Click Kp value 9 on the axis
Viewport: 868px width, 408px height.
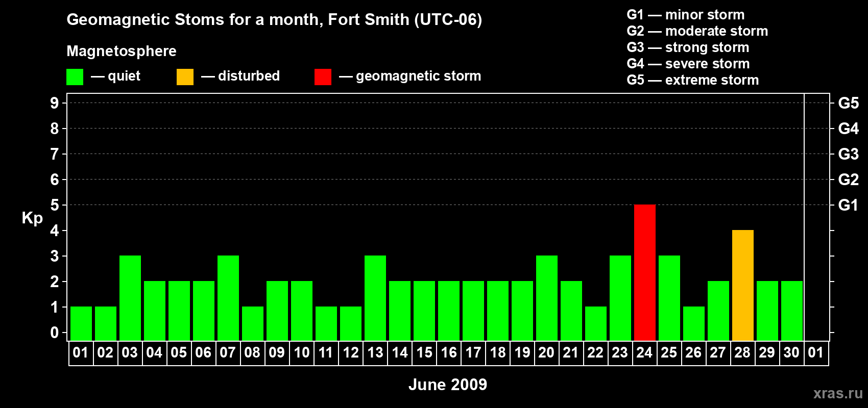click(55, 103)
